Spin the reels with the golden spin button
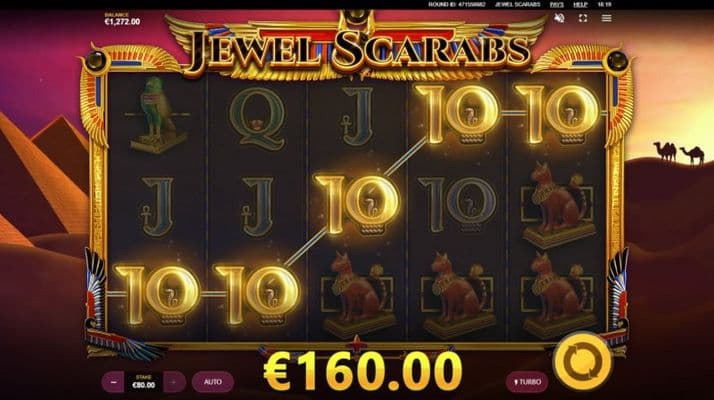The width and height of the screenshot is (714, 400). click(582, 362)
